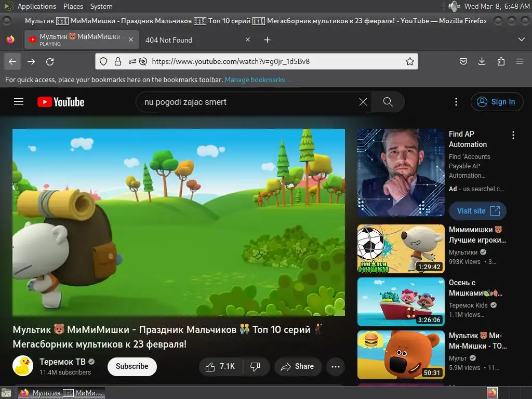Open the permissions icon in the address bar
Viewport: 532px width, 399px height.
pos(132,61)
